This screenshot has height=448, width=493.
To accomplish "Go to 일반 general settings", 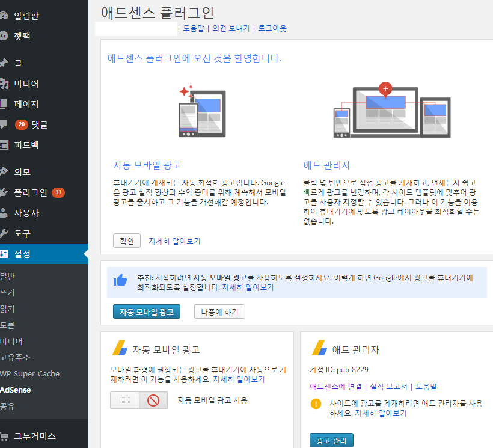I will [x=8, y=277].
